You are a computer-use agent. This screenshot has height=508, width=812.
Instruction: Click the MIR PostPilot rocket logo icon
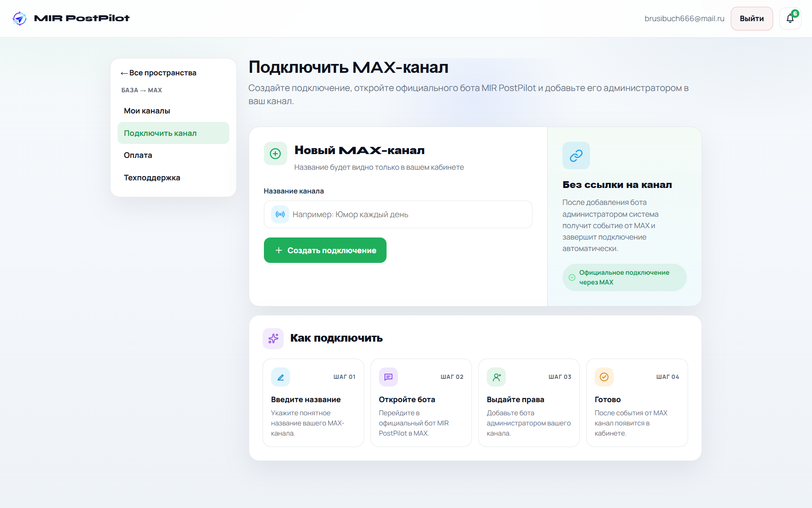tap(19, 18)
